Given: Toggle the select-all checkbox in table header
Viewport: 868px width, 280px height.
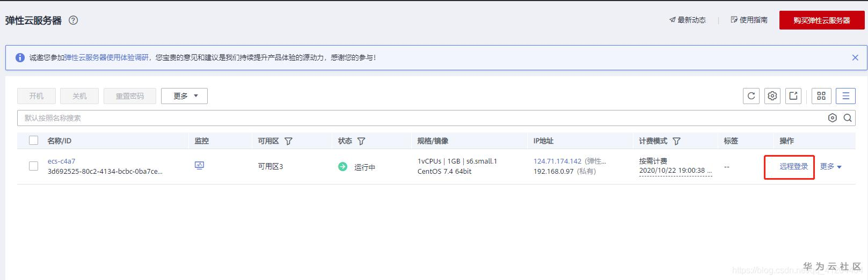Looking at the screenshot, I should [34, 141].
